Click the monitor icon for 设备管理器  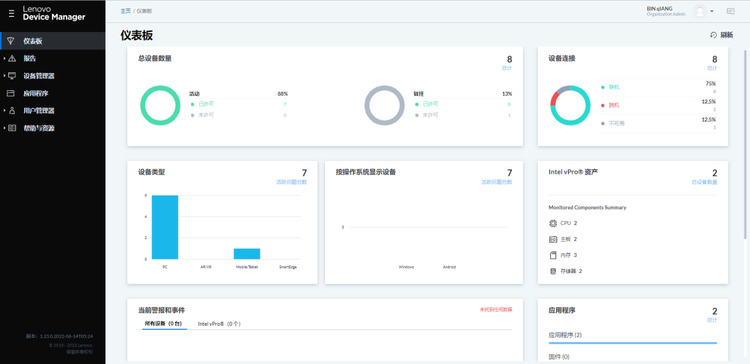[12, 76]
